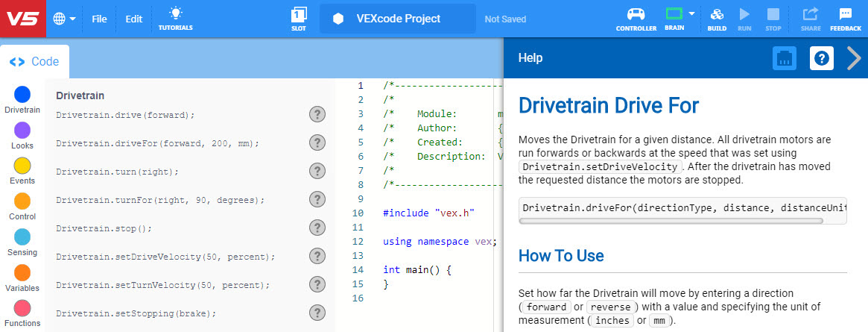Open the Brain selection dropdown arrow

tap(692, 13)
